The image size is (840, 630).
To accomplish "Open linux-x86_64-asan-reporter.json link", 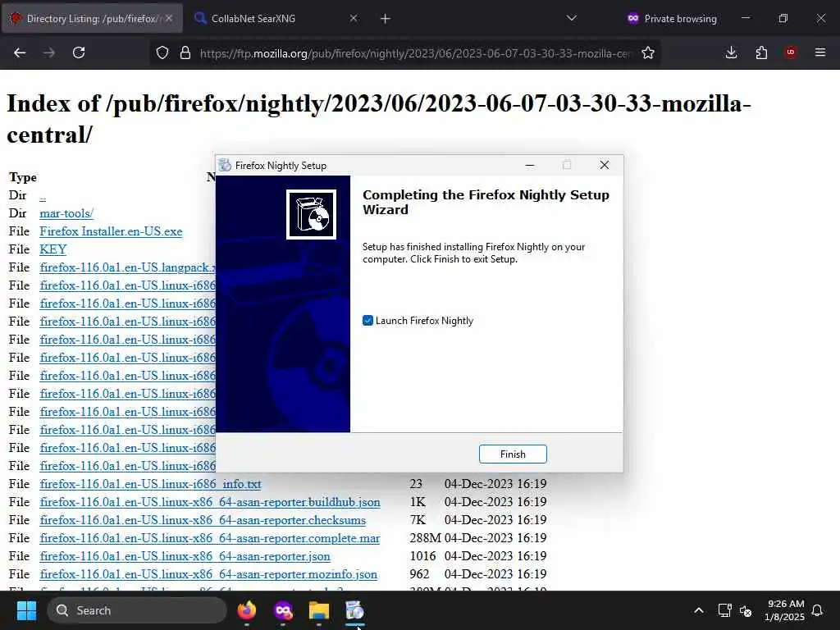I will (185, 556).
